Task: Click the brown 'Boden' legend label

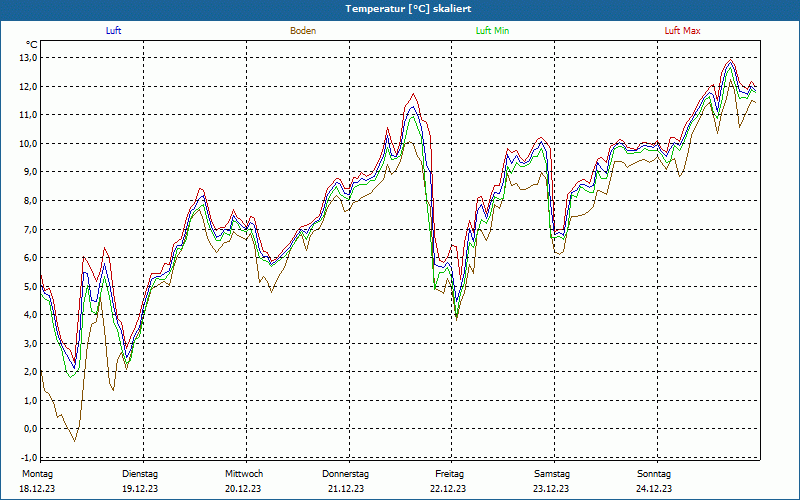Action: click(x=303, y=31)
